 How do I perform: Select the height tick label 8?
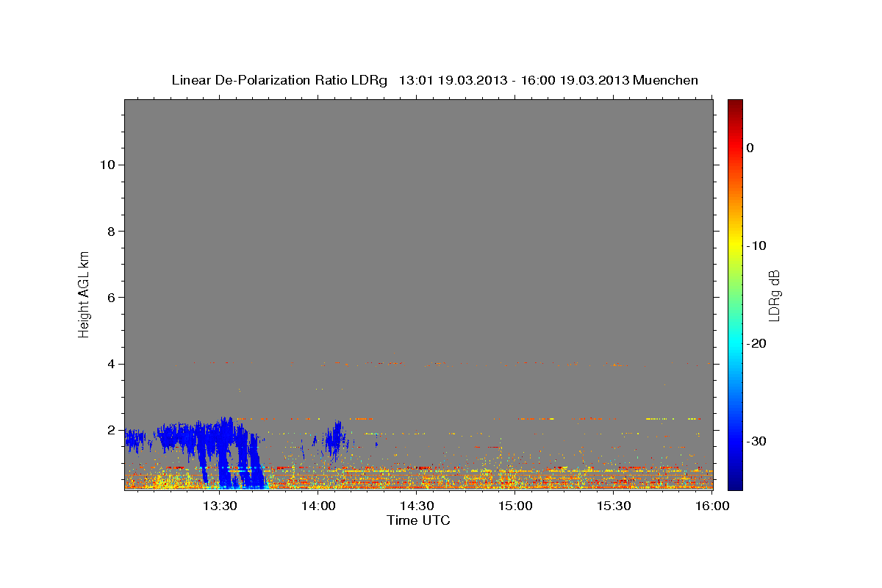110,231
